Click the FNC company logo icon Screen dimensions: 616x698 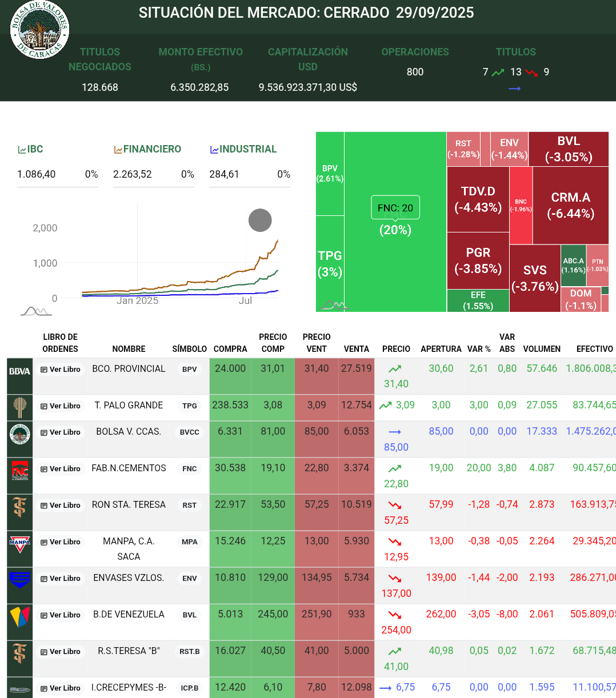pyautogui.click(x=20, y=471)
